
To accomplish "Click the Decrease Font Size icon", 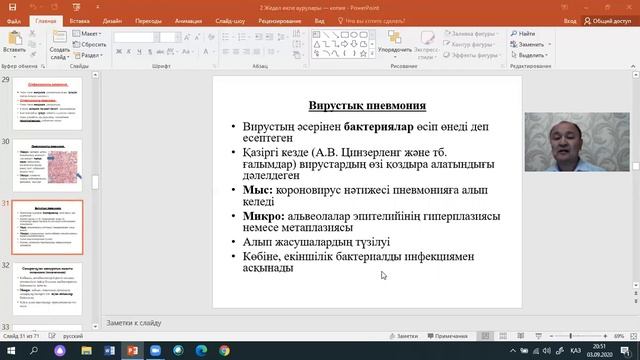I will click(197, 38).
